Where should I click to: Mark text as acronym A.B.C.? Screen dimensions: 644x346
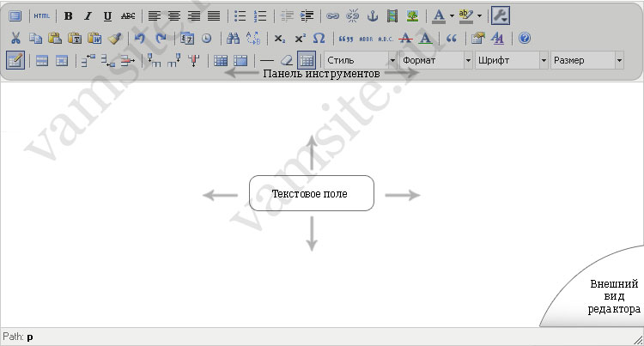386,39
